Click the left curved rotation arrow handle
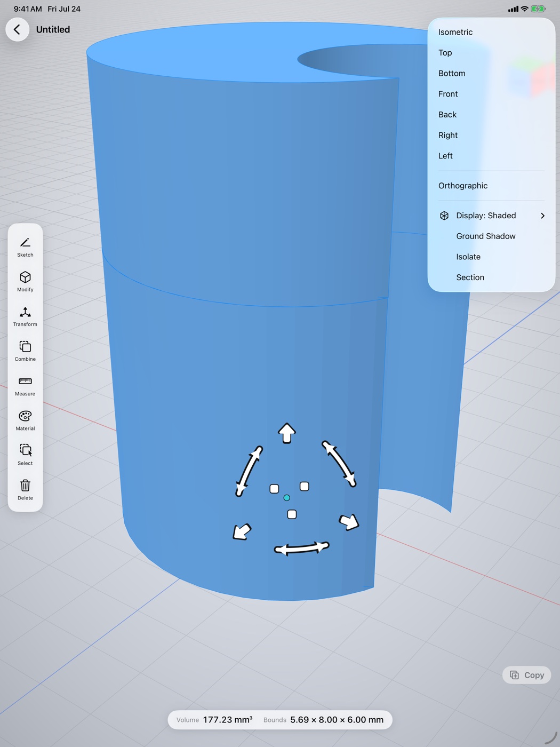The image size is (560, 747). [x=249, y=471]
